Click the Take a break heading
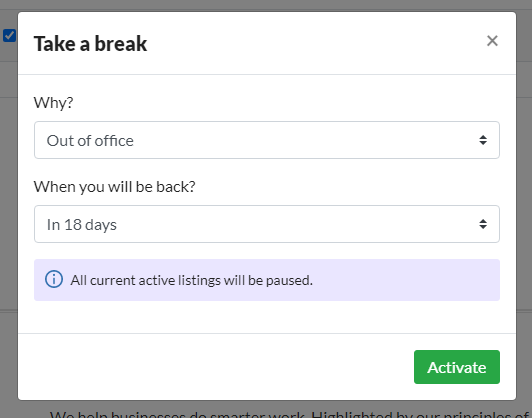Screen dimensions: 532x418 click(x=90, y=44)
